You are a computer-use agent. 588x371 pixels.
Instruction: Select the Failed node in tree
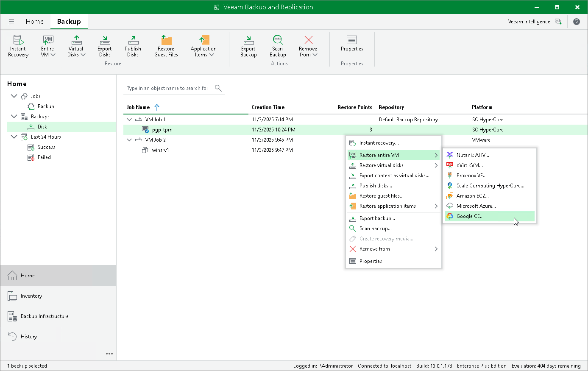pos(44,157)
